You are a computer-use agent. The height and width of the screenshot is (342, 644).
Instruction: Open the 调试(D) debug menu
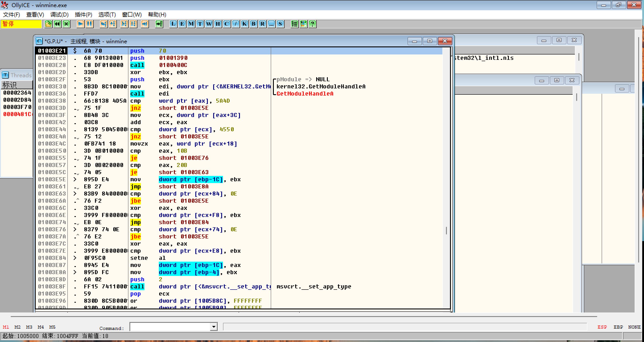tap(59, 15)
